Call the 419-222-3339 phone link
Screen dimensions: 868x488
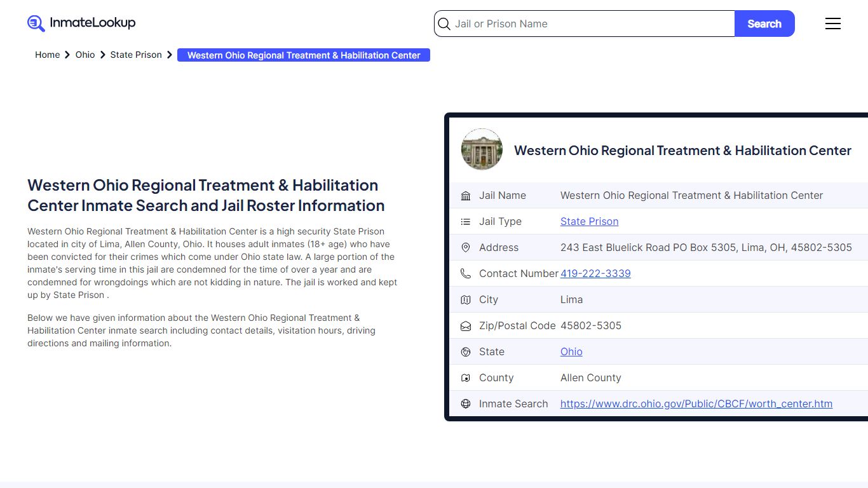click(x=595, y=274)
